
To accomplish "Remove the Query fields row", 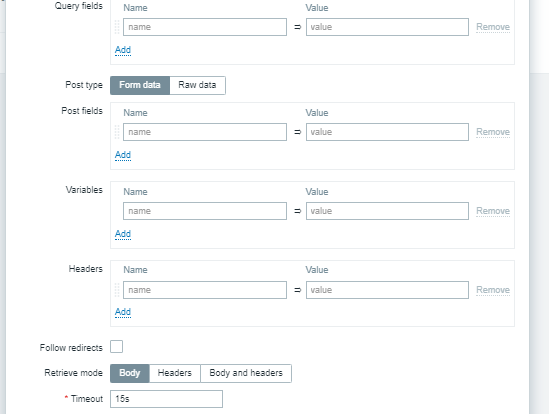I will click(493, 27).
